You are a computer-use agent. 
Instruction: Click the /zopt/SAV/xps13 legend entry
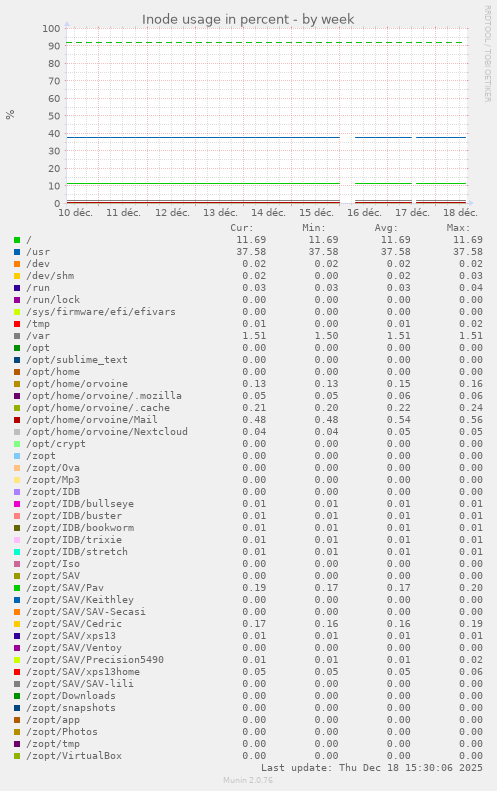[71, 636]
